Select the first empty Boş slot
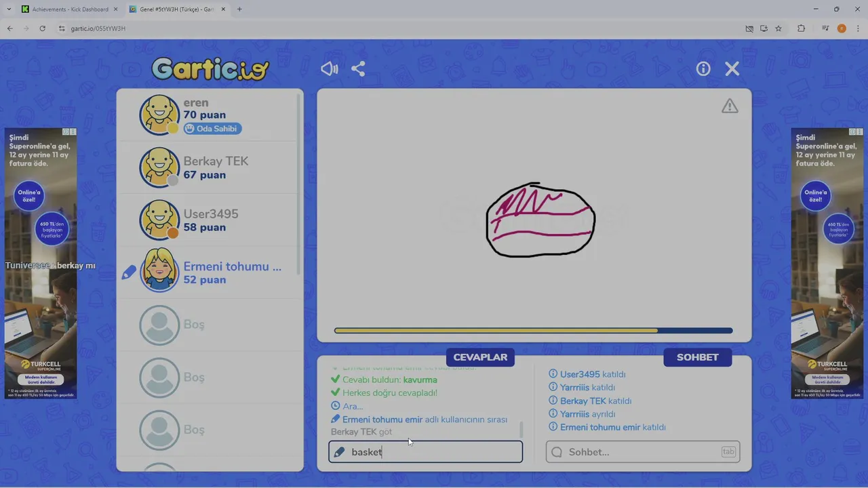Viewport: 868px width, 488px height. [x=210, y=325]
